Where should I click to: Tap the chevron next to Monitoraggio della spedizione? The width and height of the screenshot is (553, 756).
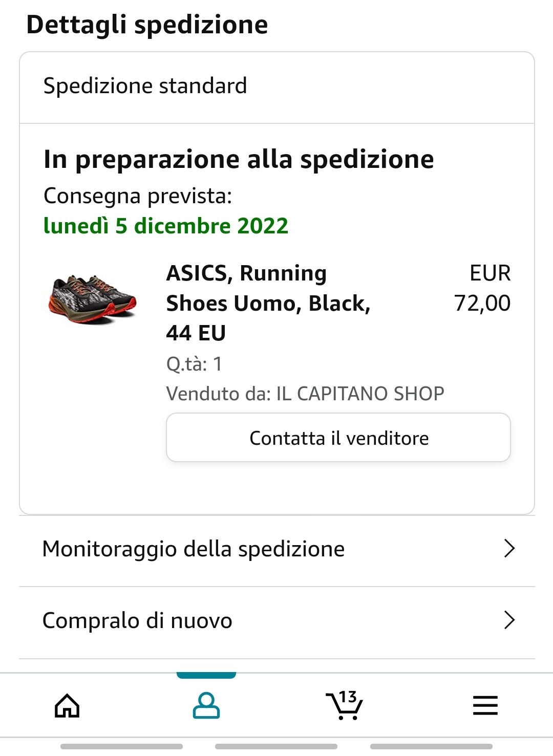[x=509, y=548]
